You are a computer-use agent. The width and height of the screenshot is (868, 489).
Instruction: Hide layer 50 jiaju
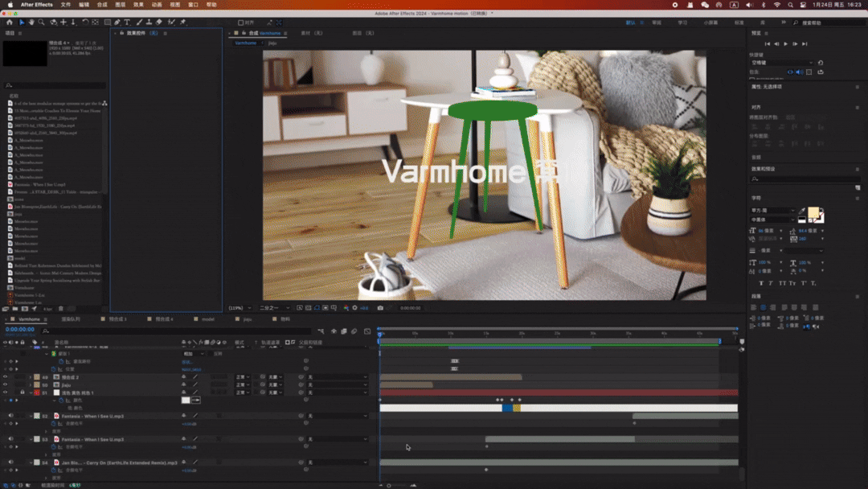5,385
